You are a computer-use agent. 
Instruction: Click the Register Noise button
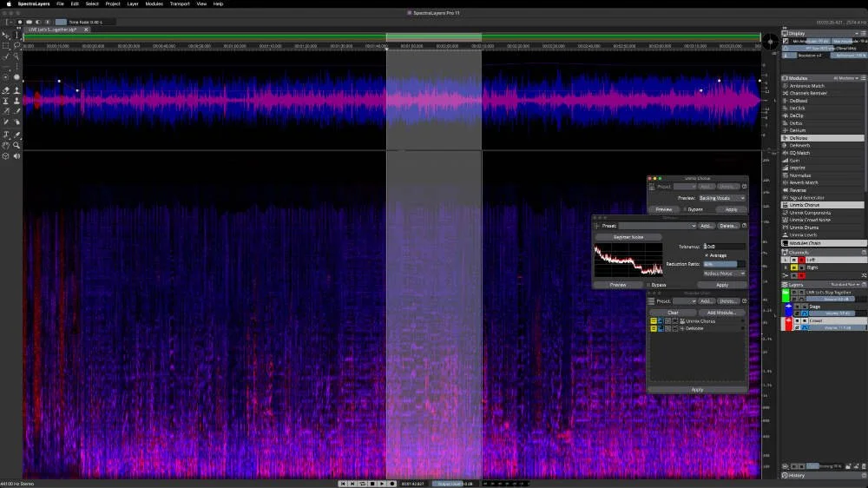coord(628,237)
